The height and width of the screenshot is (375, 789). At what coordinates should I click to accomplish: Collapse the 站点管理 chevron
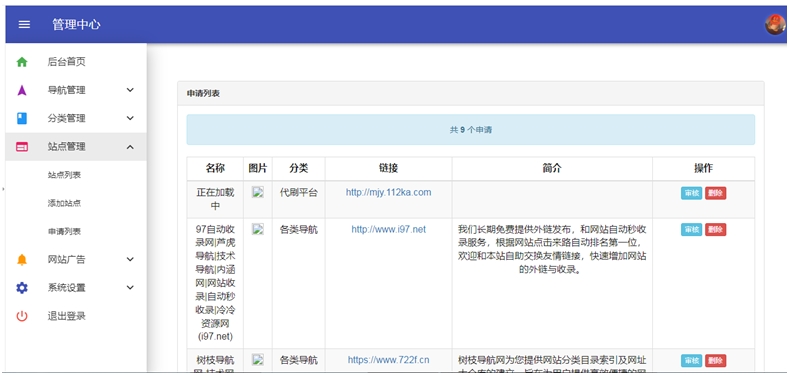[130, 147]
